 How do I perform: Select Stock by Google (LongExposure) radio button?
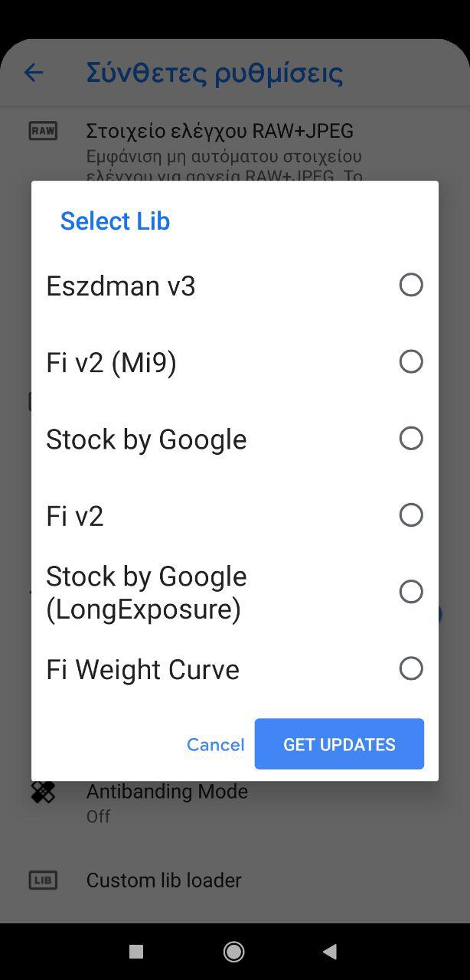tap(411, 592)
